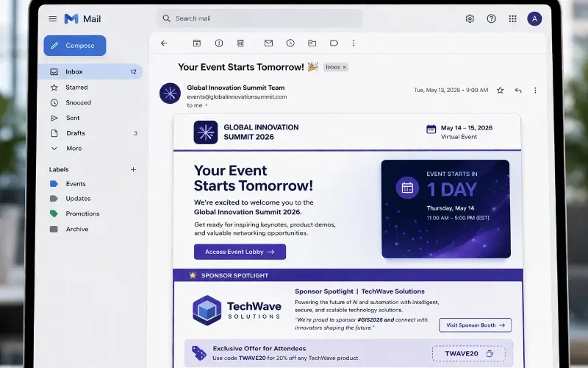
Task: Click the Labels section heading
Action: click(59, 169)
